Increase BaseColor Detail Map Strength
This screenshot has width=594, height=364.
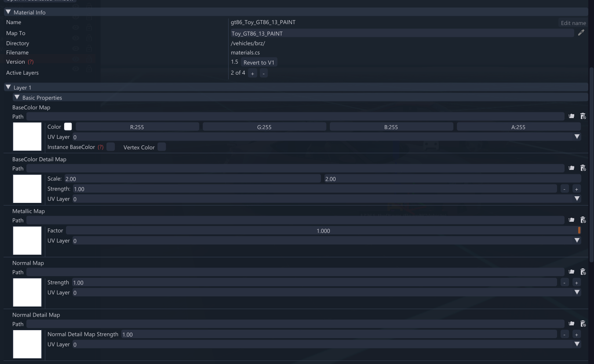[576, 189]
